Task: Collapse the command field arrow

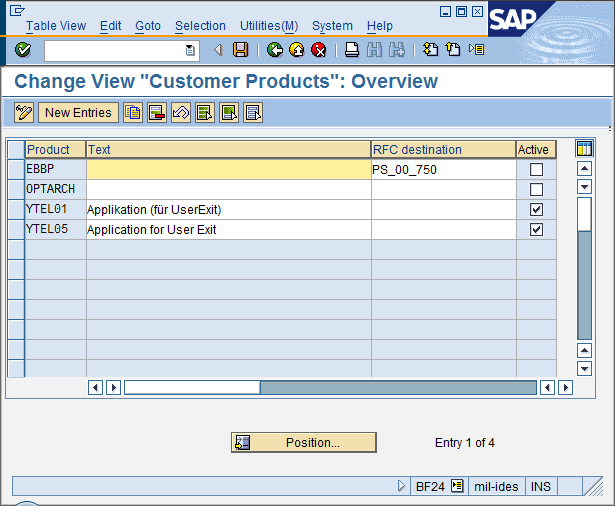Action: (x=218, y=50)
